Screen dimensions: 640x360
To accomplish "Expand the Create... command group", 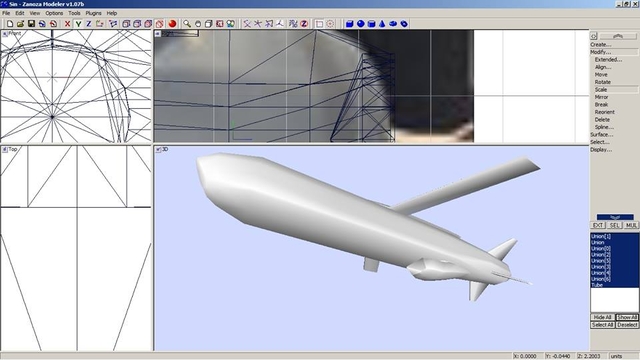I will (600, 44).
